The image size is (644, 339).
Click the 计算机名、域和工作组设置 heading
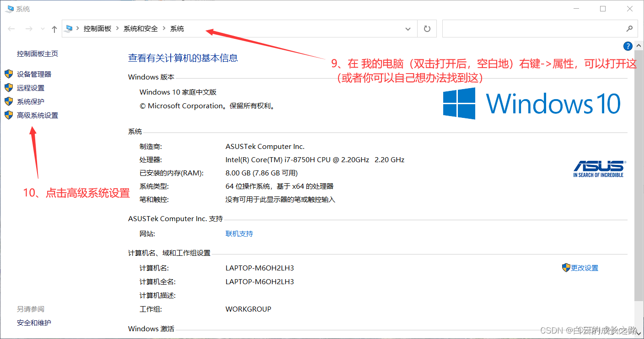tap(169, 253)
